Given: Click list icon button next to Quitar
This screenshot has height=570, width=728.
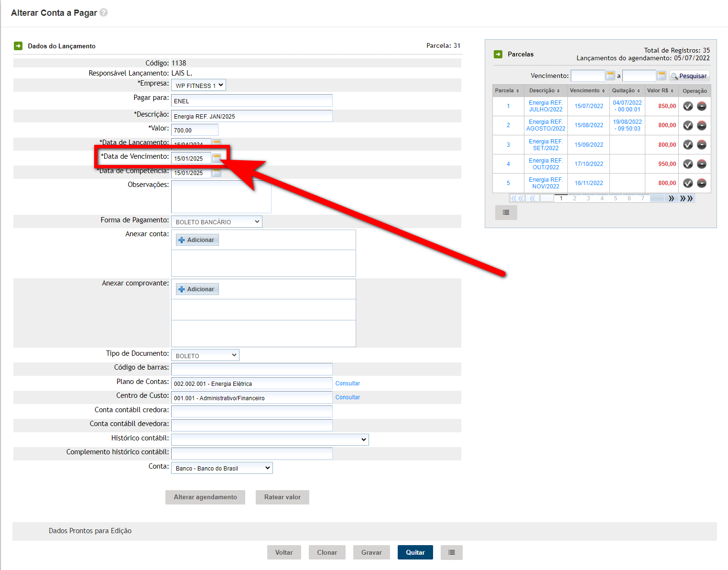Looking at the screenshot, I should click(x=451, y=552).
